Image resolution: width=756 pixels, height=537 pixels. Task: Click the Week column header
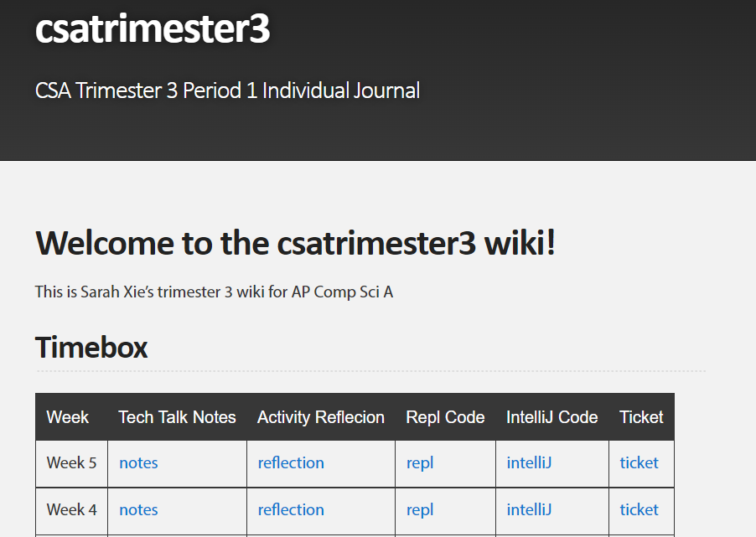68,417
